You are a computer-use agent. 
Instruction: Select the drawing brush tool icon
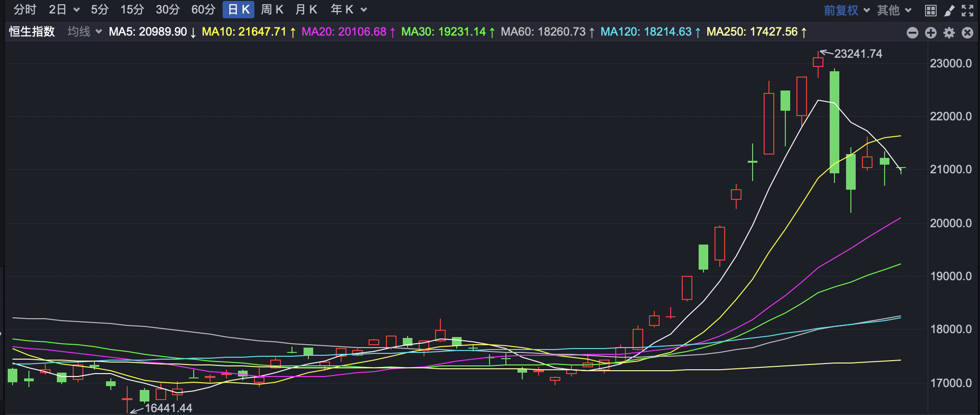[949, 10]
